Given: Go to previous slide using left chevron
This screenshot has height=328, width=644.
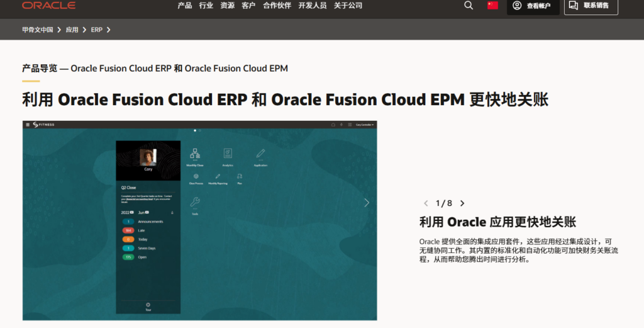Looking at the screenshot, I should pyautogui.click(x=426, y=203).
